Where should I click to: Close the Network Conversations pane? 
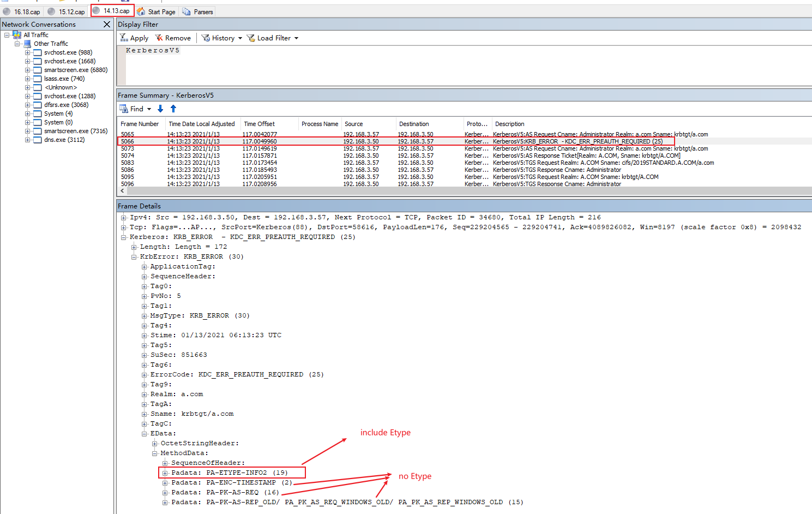(107, 24)
